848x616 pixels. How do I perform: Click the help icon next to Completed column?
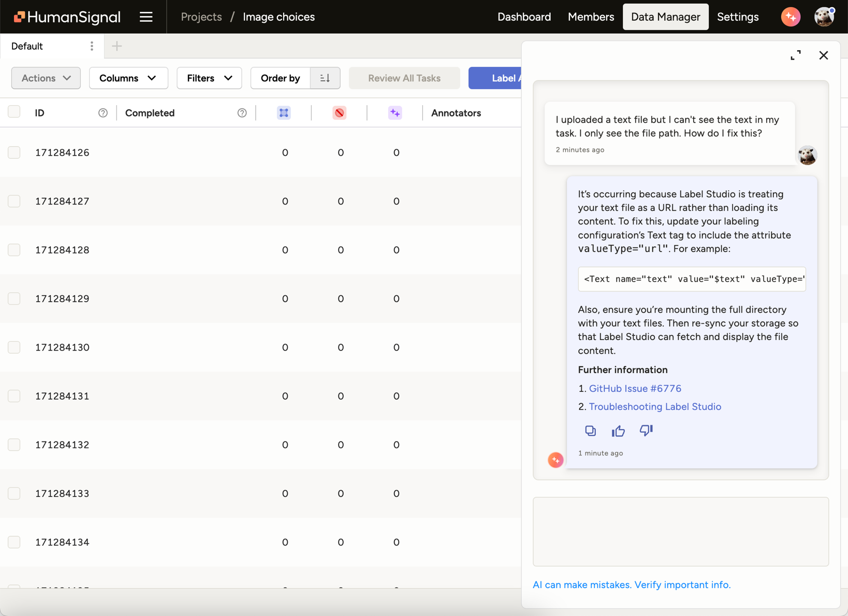pyautogui.click(x=242, y=112)
